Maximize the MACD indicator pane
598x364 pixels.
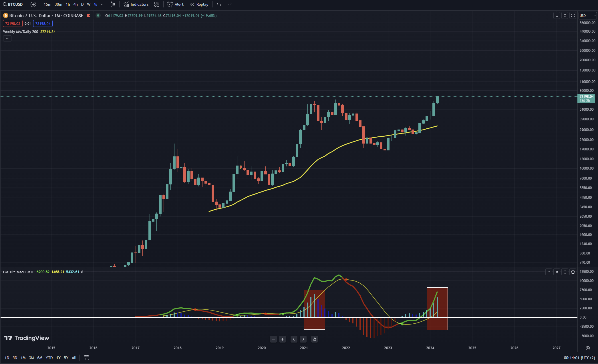click(573, 272)
